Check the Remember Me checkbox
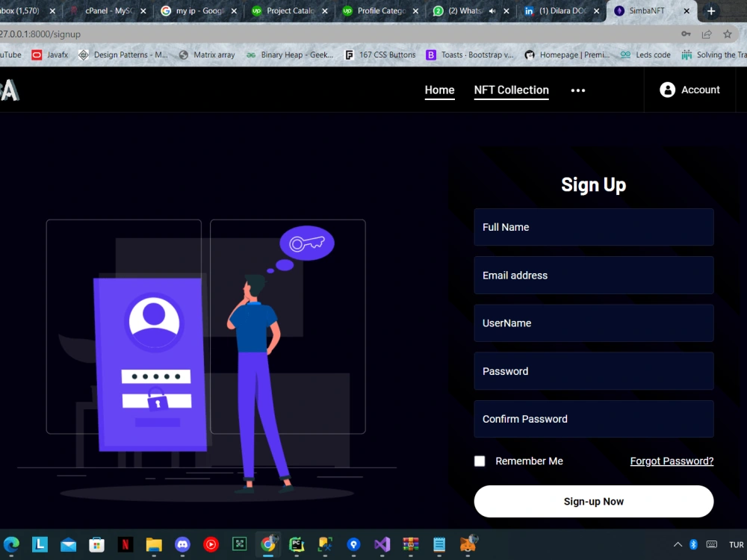The width and height of the screenshot is (747, 560). click(480, 461)
